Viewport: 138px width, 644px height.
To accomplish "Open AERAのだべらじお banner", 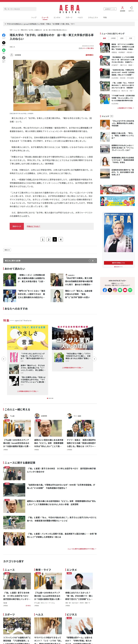I will coord(117,190).
